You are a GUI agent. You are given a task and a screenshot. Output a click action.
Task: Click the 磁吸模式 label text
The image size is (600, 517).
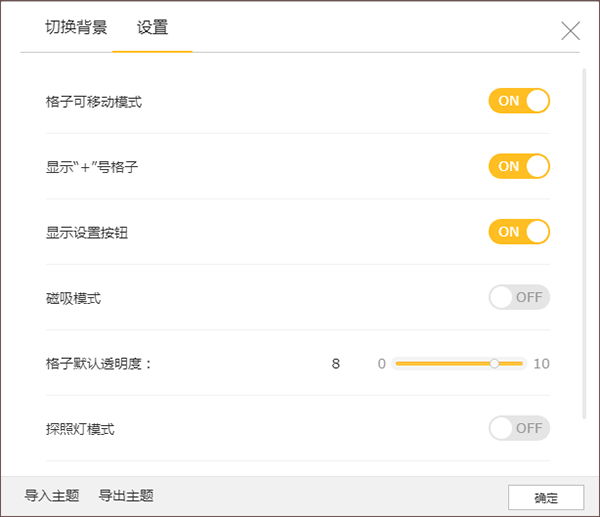coord(73,298)
